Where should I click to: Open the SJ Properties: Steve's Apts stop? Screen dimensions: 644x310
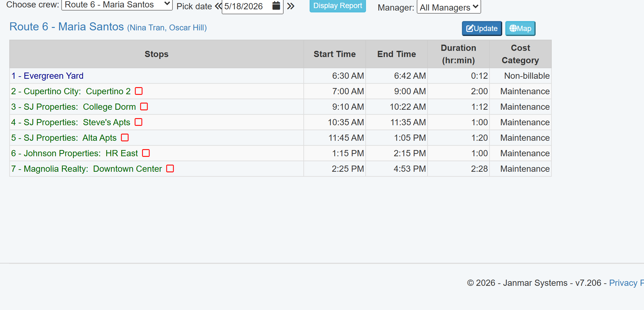tap(71, 122)
